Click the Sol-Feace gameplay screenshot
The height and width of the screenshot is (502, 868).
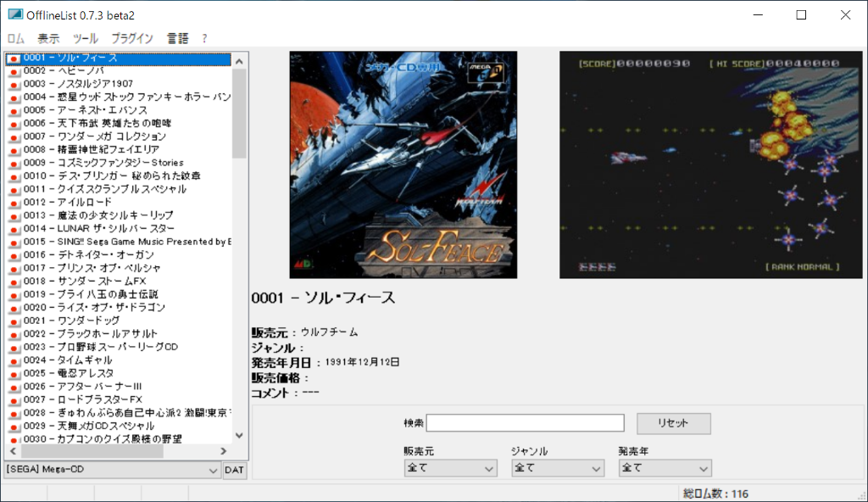(711, 165)
